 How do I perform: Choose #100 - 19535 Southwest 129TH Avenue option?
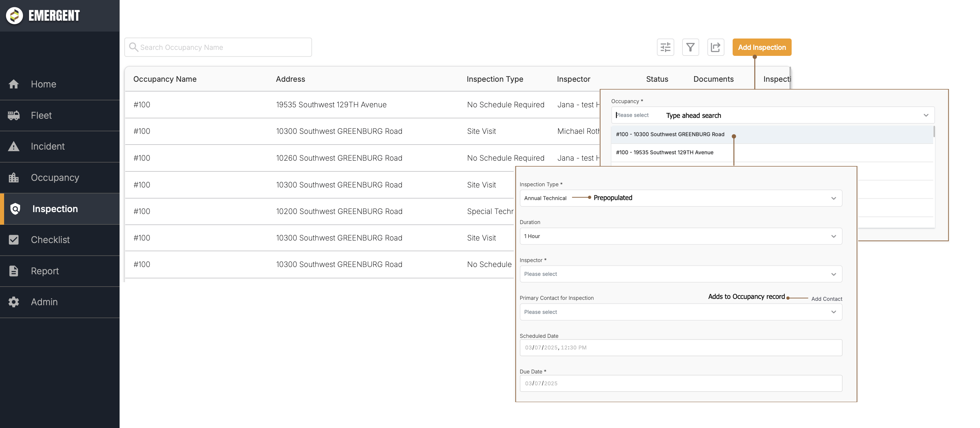click(x=664, y=152)
